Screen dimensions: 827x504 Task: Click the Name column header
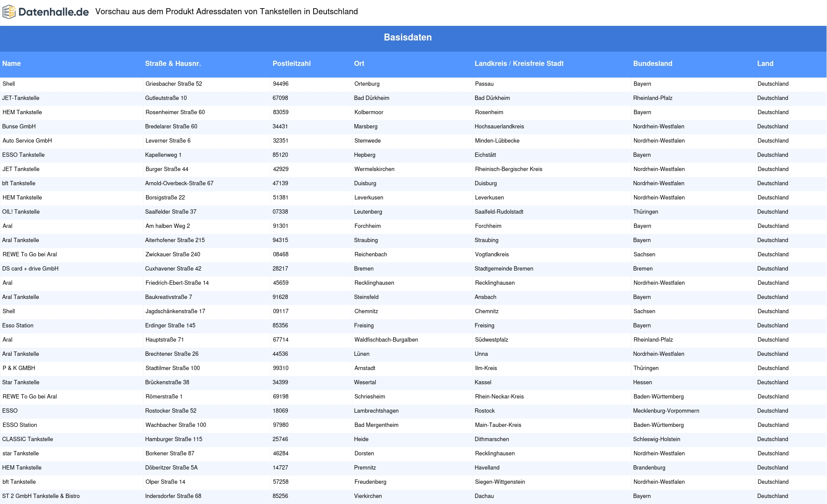click(12, 63)
